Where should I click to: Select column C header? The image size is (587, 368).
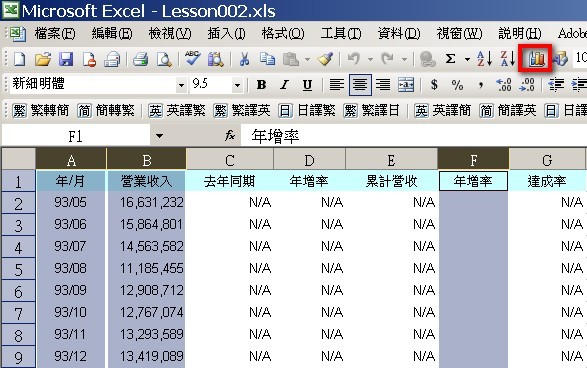click(230, 160)
